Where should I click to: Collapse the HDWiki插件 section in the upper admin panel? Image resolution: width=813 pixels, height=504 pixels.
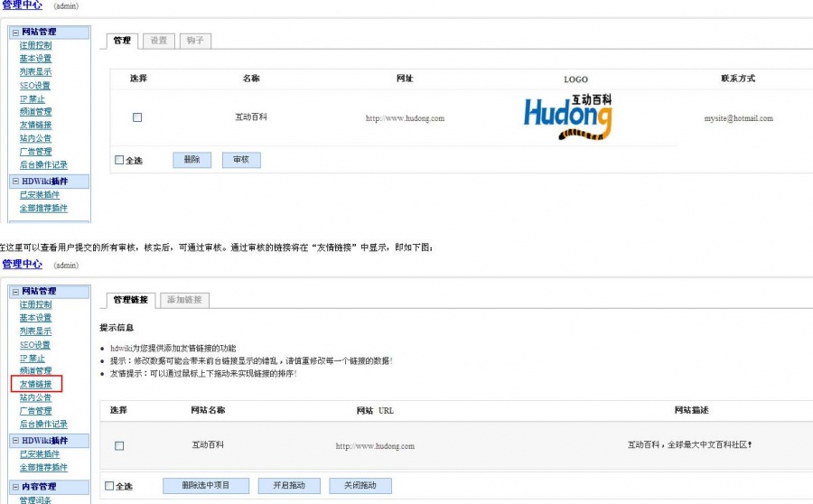[x=15, y=182]
